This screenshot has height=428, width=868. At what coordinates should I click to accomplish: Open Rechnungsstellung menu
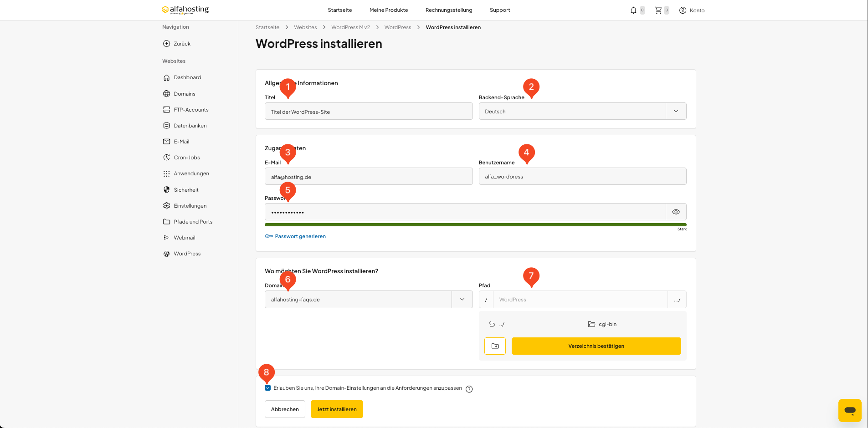tap(449, 10)
